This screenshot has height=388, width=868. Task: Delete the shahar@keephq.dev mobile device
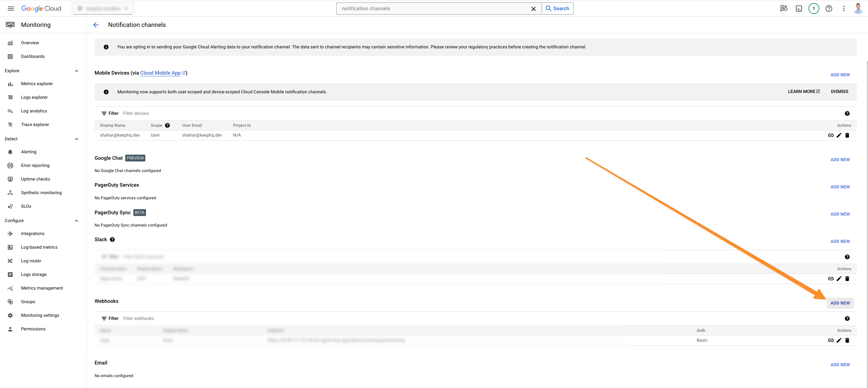[x=847, y=135]
